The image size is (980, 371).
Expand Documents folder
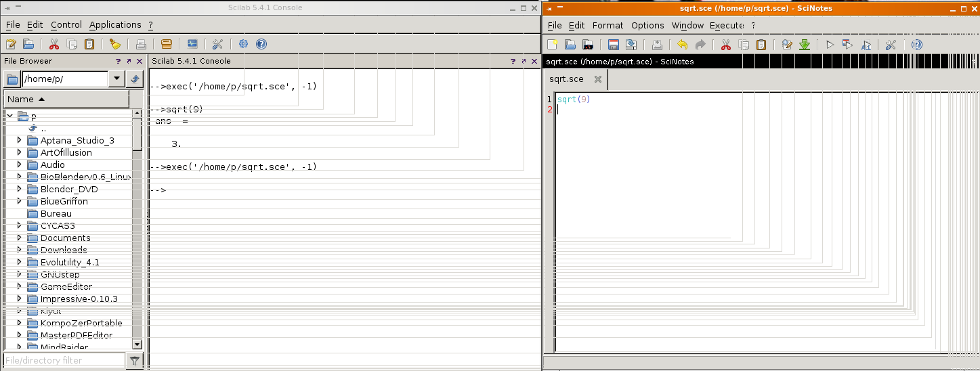click(20, 238)
